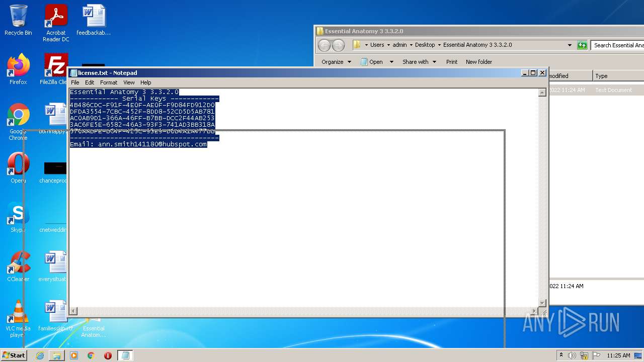Launch FileZilla Client desktop shortcut
This screenshot has height=362, width=644.
click(x=54, y=69)
